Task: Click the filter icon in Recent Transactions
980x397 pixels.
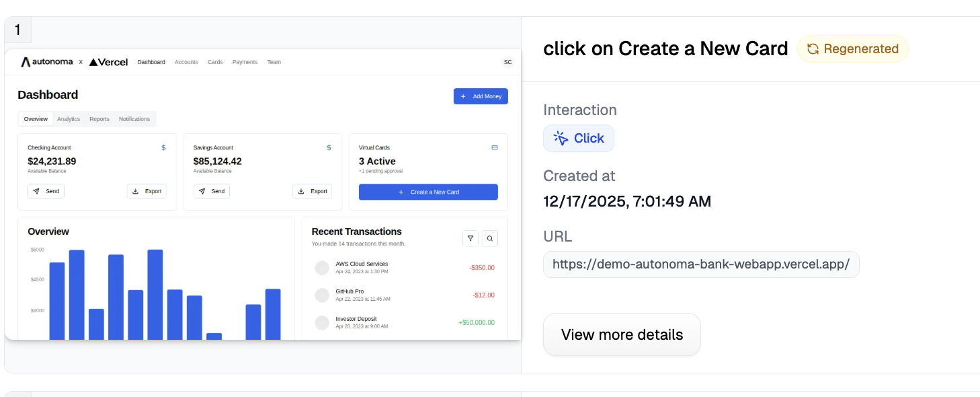Action: pyautogui.click(x=471, y=238)
